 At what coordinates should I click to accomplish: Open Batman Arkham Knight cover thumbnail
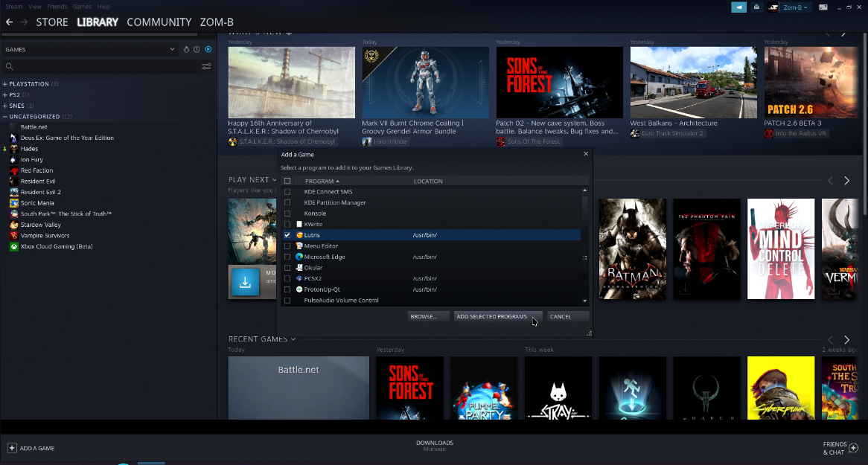pos(632,248)
